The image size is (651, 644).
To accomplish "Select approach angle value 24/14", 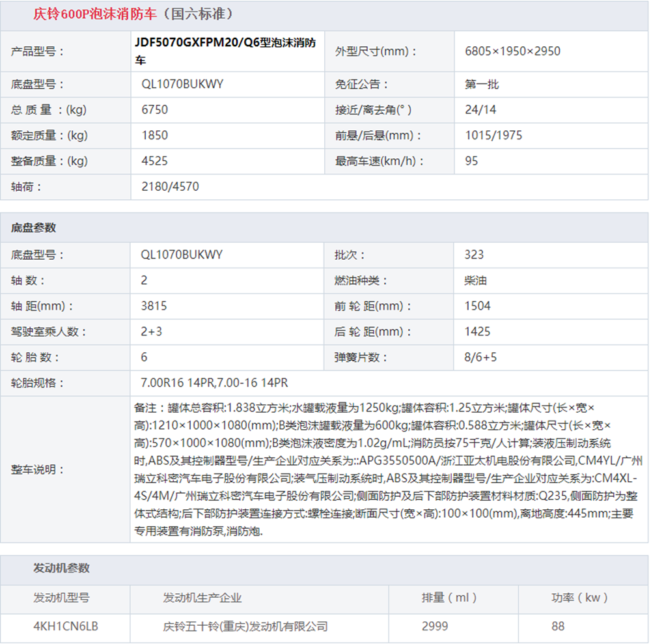I will 481,109.
